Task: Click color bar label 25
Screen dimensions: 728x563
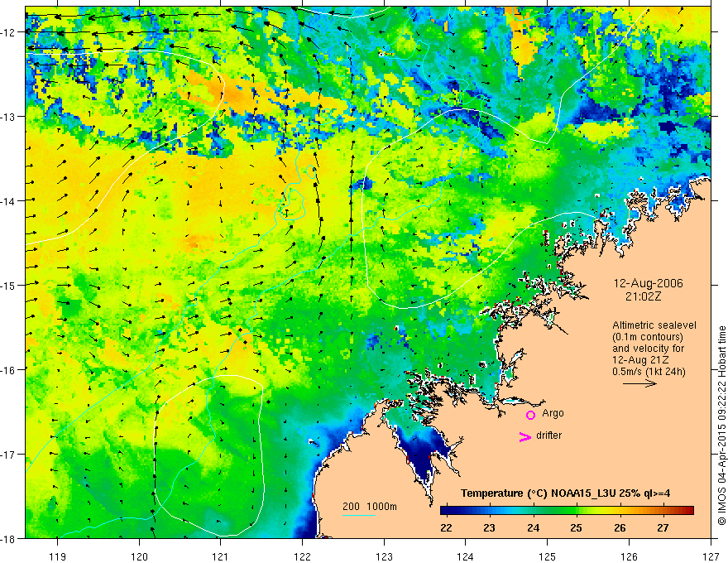Action: 576,527
